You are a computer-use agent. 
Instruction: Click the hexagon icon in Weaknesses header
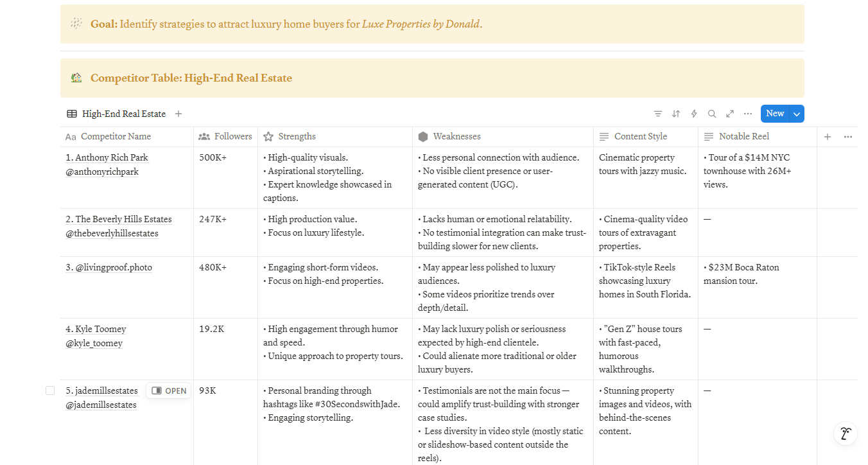pyautogui.click(x=423, y=137)
